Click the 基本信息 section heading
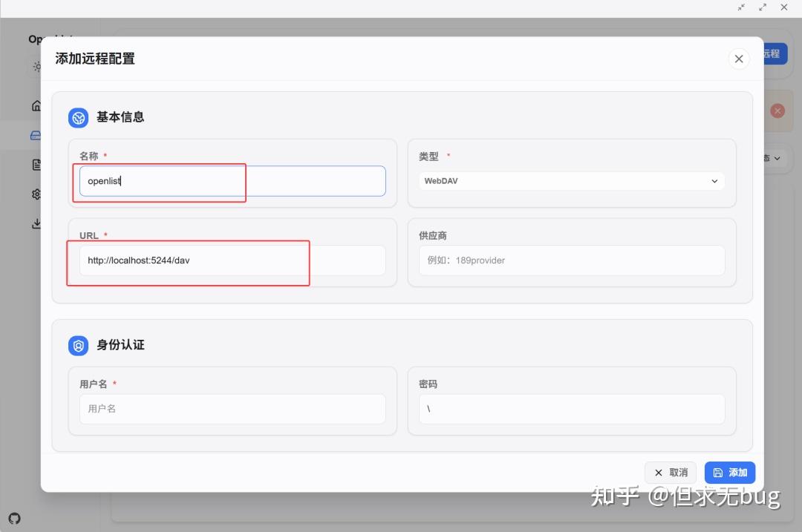 (120, 117)
